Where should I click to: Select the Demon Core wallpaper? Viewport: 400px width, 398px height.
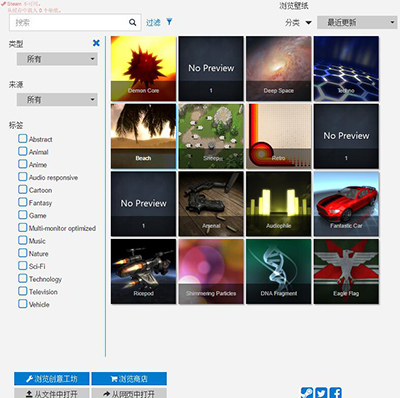click(x=143, y=68)
